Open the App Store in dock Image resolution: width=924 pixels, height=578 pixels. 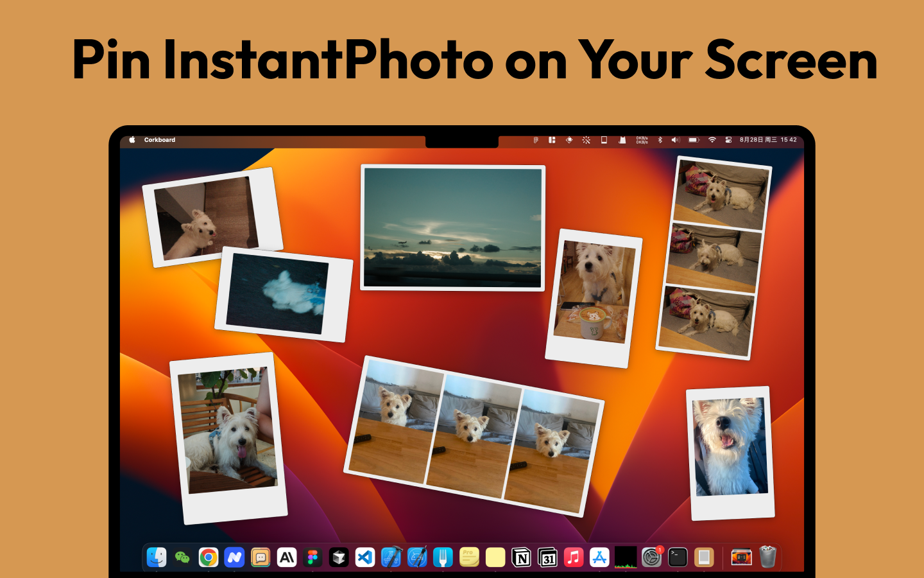click(600, 557)
